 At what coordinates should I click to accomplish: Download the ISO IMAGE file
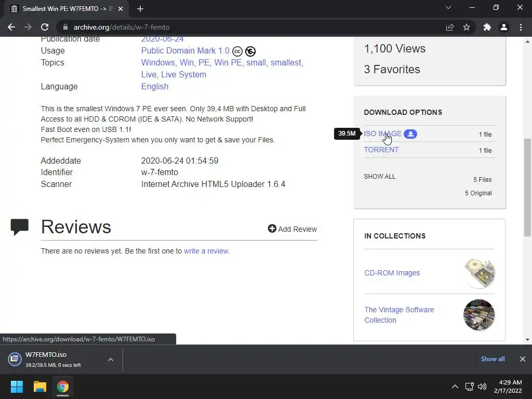click(x=383, y=134)
